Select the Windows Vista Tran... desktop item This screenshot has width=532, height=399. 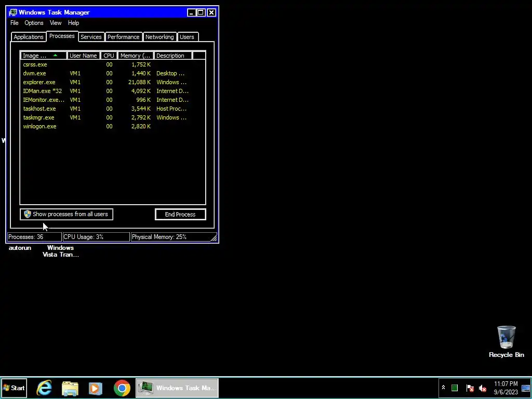[x=60, y=251]
